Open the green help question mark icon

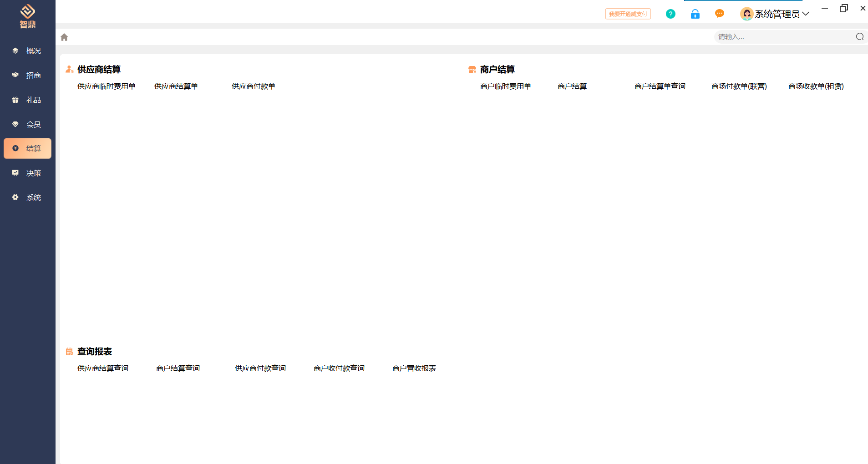670,14
